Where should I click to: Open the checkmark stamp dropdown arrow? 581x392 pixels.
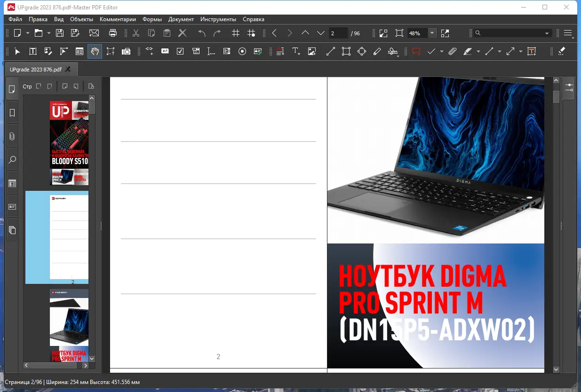pyautogui.click(x=442, y=52)
